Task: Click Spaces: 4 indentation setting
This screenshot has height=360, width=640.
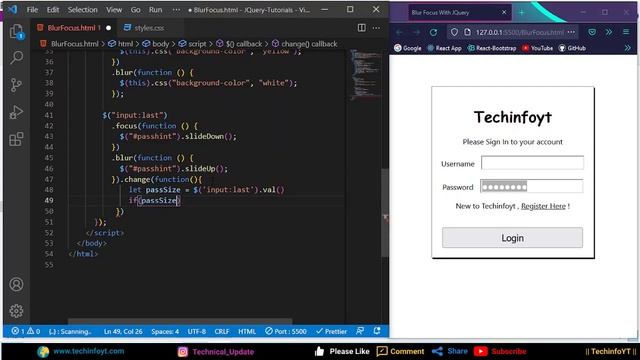Action: point(165,331)
